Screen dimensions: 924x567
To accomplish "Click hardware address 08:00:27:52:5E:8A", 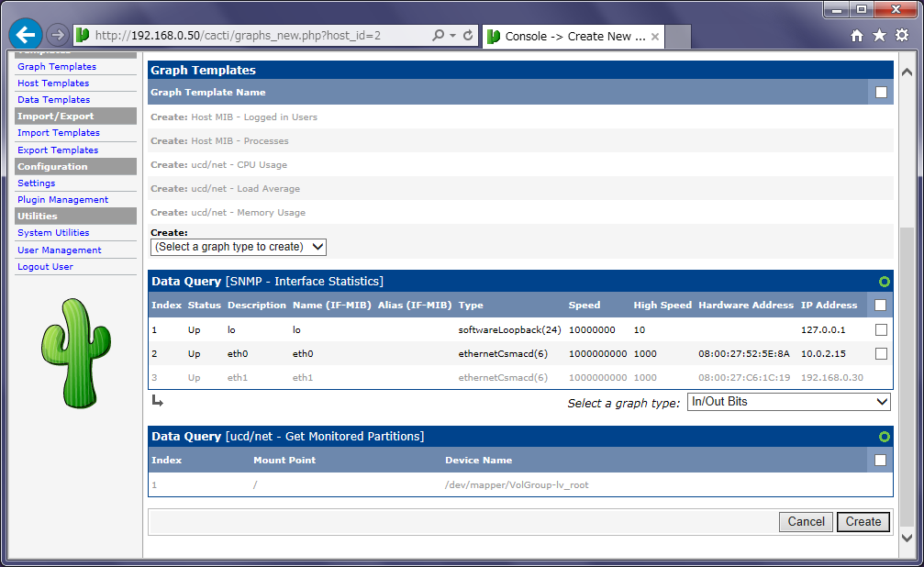I will point(743,353).
